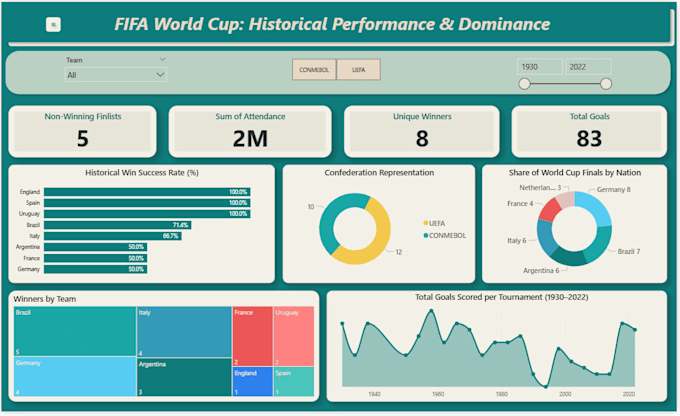Select the France tile in the treemap
Viewport: 680px width, 416px height.
coord(253,336)
